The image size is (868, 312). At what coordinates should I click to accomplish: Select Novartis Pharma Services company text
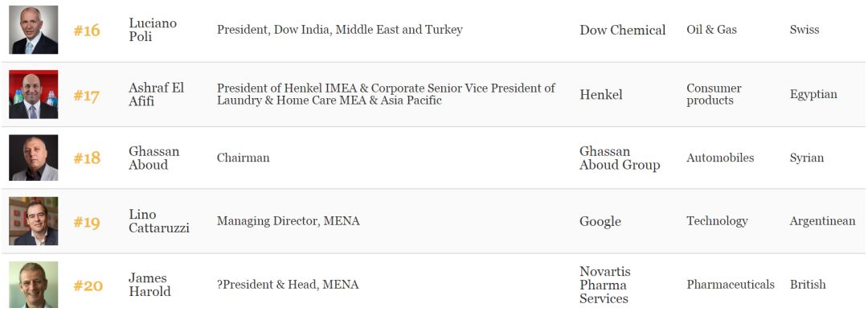[x=605, y=285]
